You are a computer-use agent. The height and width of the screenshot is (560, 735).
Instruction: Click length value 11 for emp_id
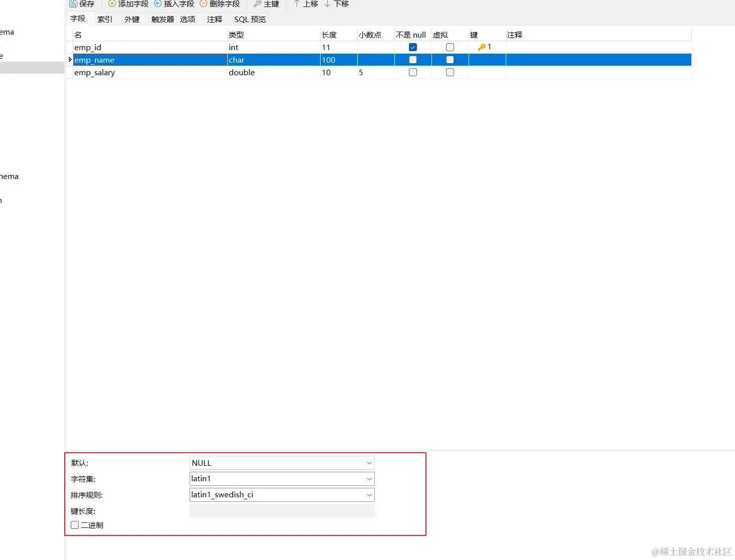339,47
